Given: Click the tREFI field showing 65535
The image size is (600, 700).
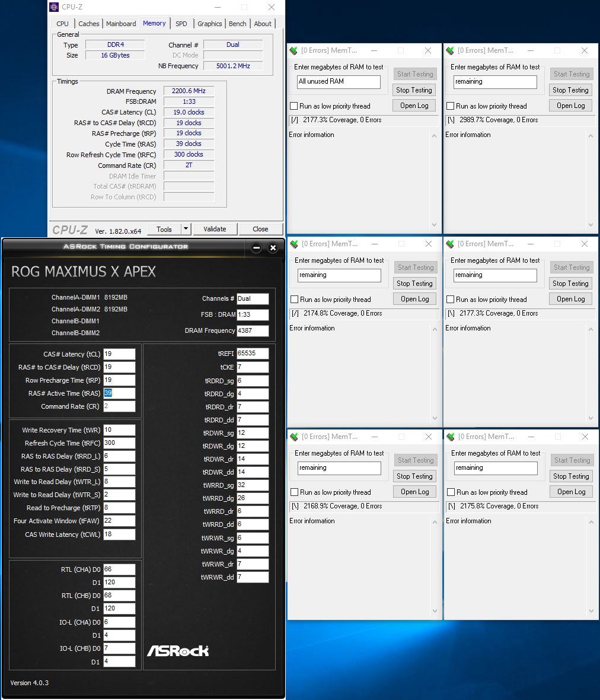Looking at the screenshot, I should (253, 354).
